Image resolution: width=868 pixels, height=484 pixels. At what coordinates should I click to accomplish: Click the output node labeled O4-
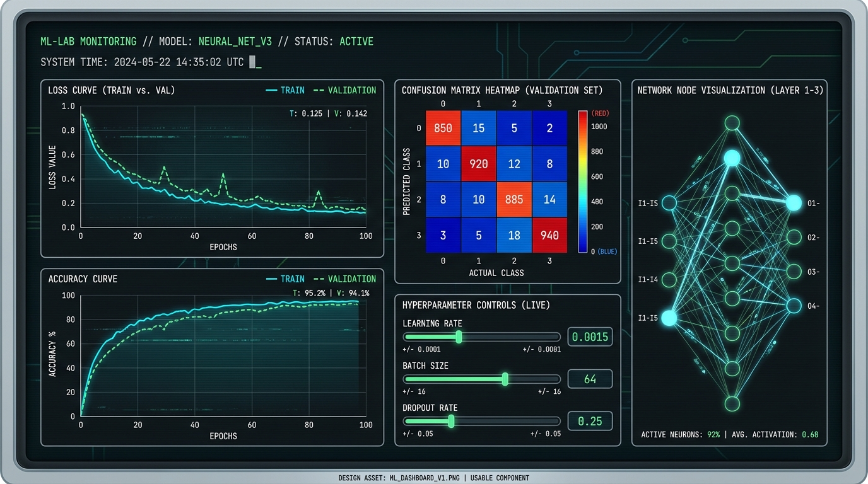(794, 306)
